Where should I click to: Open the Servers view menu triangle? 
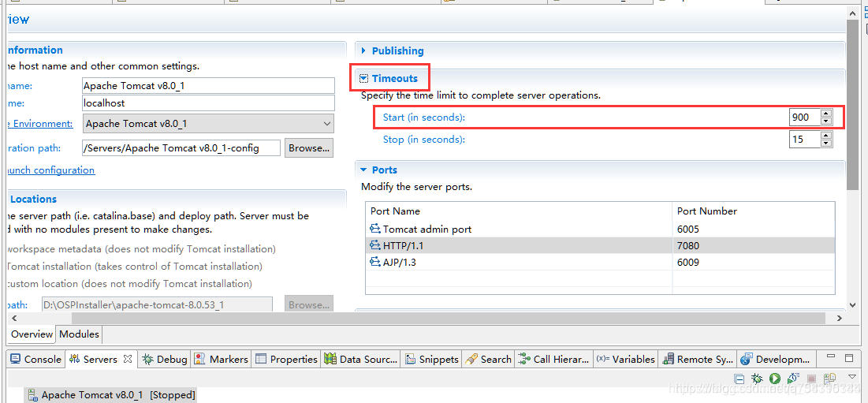click(x=852, y=376)
